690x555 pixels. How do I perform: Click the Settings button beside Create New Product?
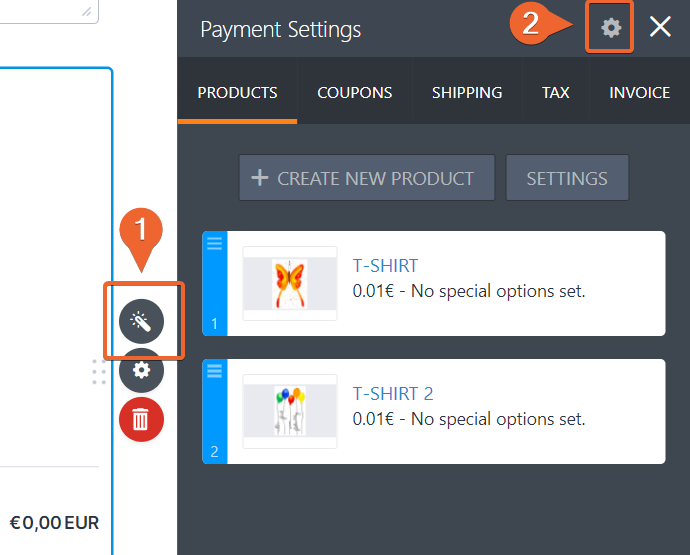point(567,178)
